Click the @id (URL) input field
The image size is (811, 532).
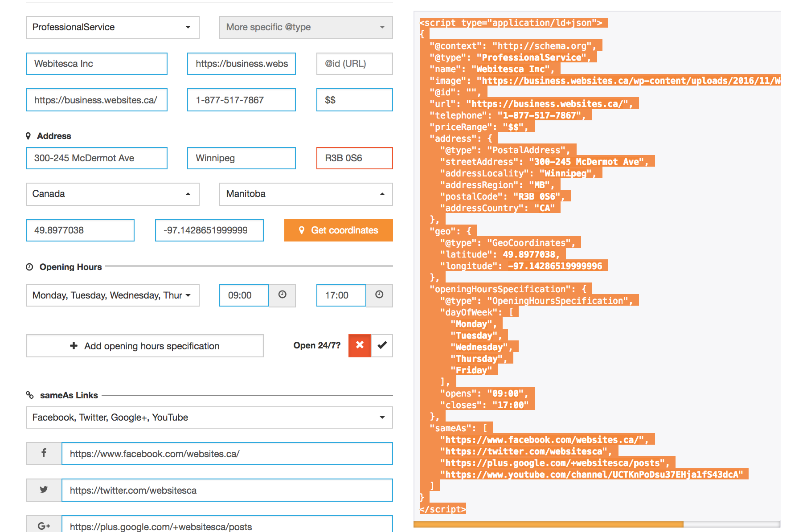tap(354, 64)
